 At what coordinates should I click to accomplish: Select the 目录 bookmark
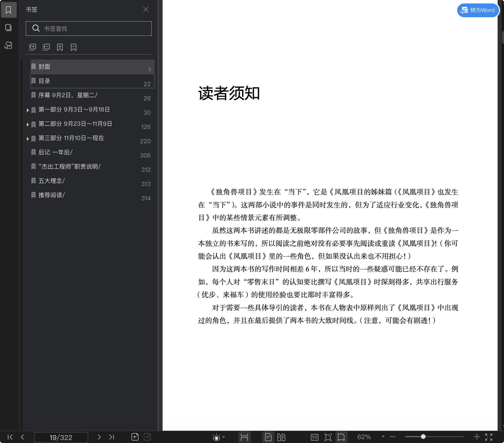[92, 81]
